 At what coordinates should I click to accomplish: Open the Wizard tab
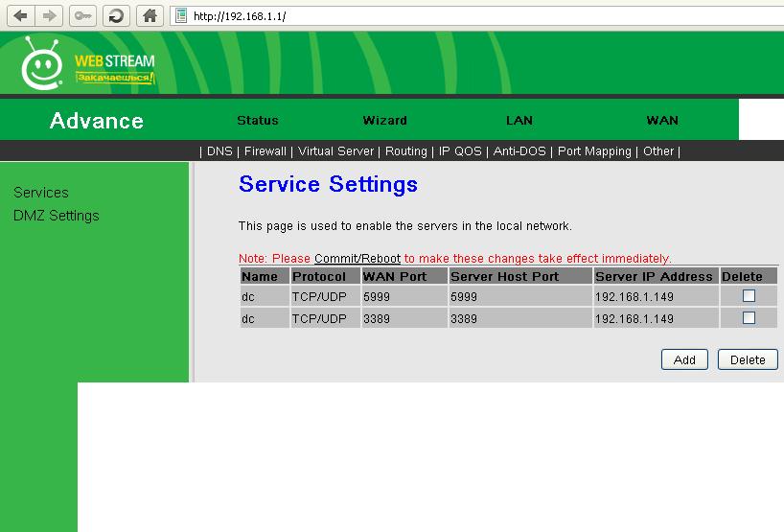(x=384, y=121)
